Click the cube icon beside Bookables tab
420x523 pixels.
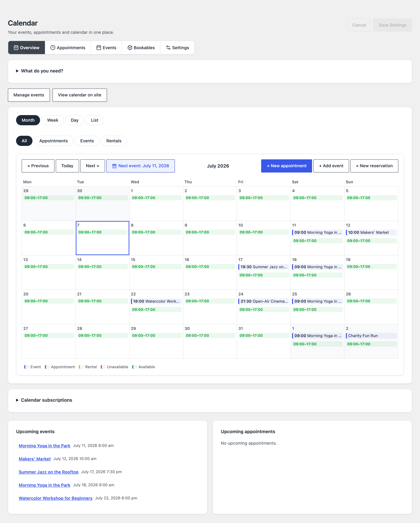pyautogui.click(x=130, y=48)
